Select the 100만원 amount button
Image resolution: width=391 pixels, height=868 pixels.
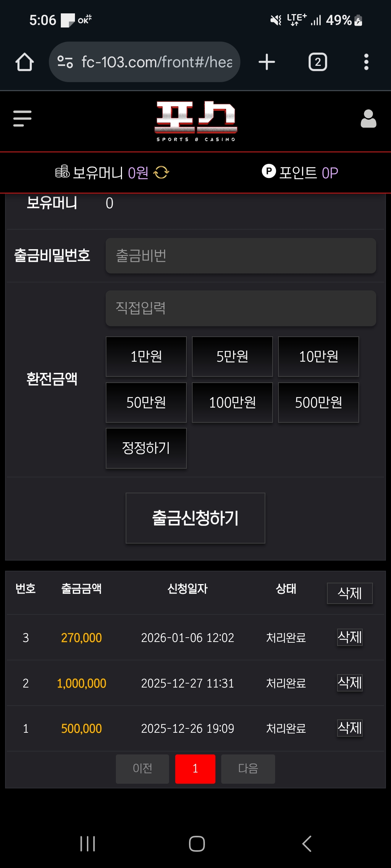[232, 403]
